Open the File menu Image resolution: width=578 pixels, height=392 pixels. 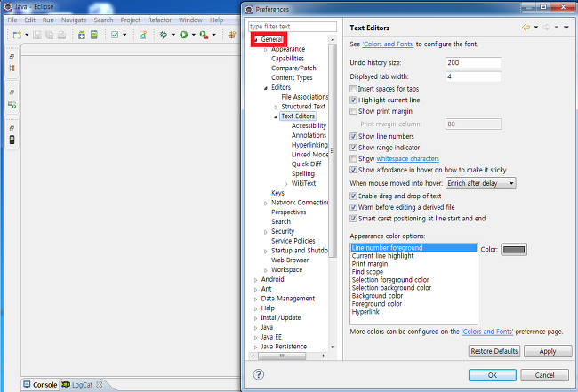(12, 20)
